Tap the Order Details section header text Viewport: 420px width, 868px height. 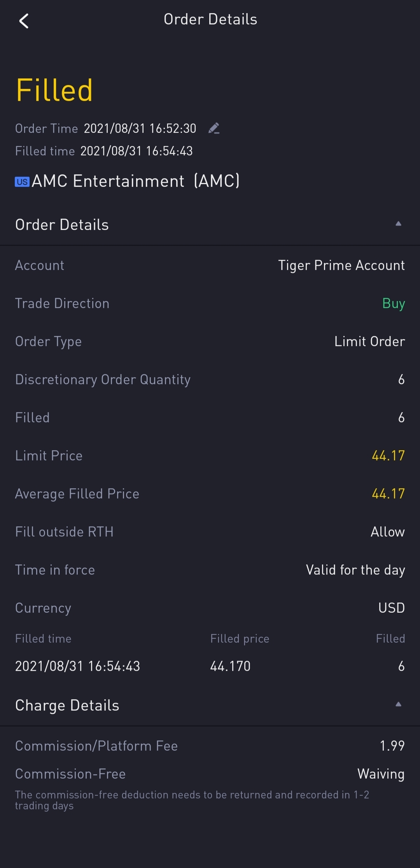click(x=62, y=225)
